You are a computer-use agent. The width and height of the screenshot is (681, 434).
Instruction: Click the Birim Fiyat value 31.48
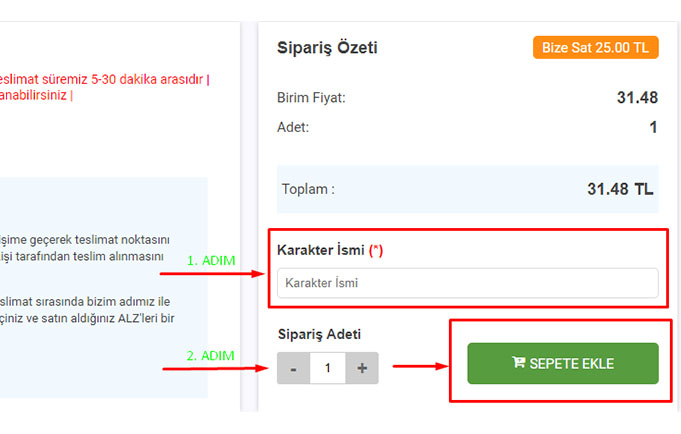tap(637, 98)
